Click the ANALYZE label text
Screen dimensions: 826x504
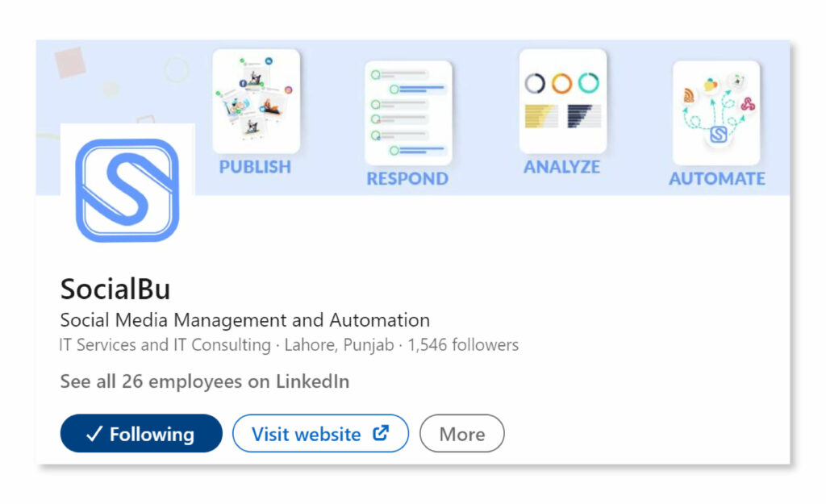pyautogui.click(x=561, y=167)
